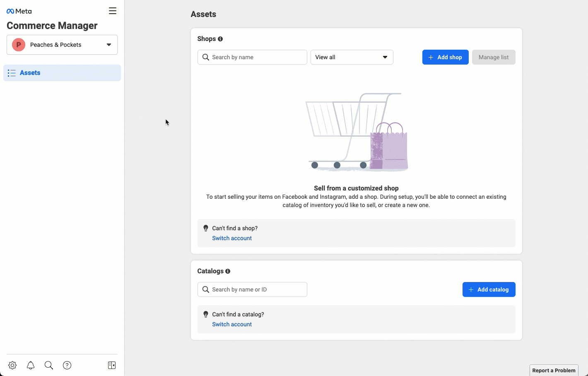Click the Assets page heading

(x=203, y=14)
